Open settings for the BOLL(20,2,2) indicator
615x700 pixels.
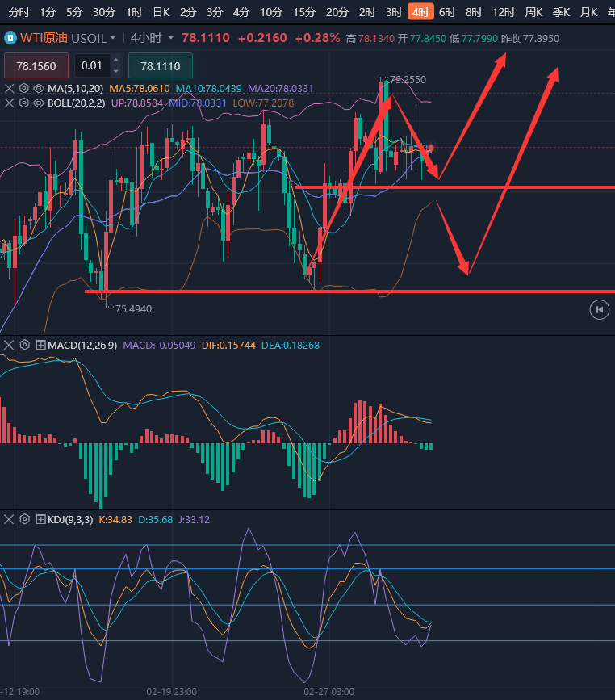[24, 103]
